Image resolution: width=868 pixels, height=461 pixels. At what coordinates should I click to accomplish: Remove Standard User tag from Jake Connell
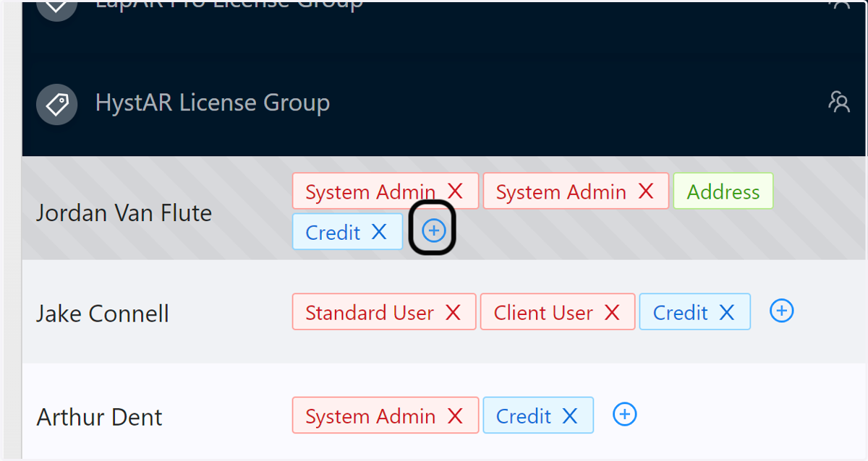point(453,312)
